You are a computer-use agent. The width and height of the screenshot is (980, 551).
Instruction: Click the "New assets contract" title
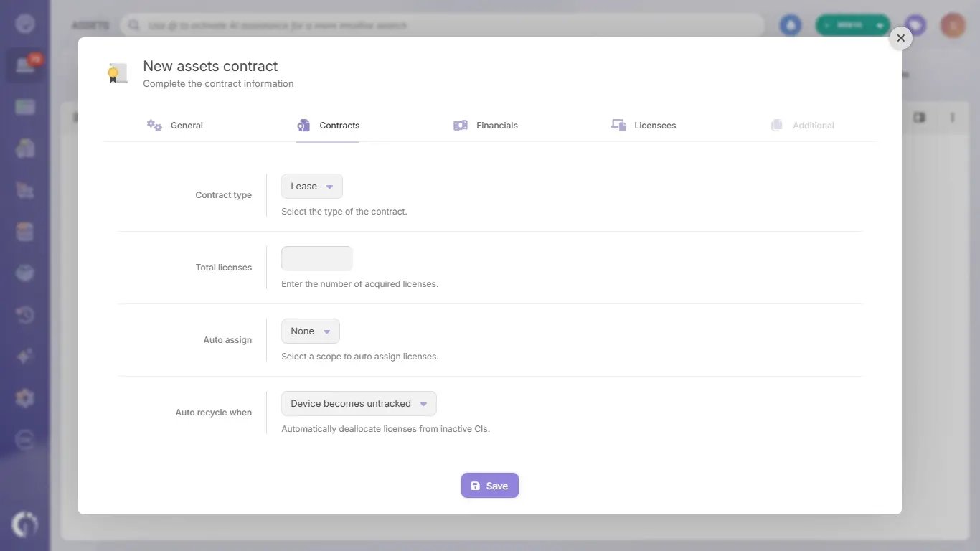tap(210, 66)
